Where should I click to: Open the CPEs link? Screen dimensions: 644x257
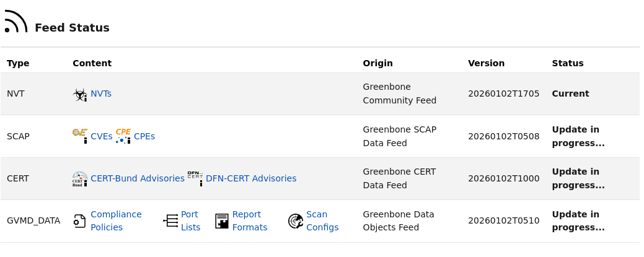click(x=144, y=136)
